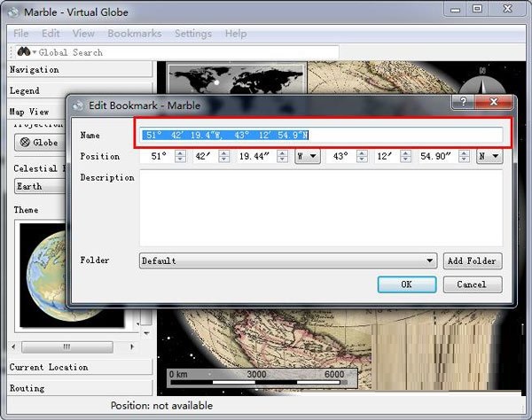
Task: Click the Marble app icon in title bar
Action: click(x=14, y=12)
